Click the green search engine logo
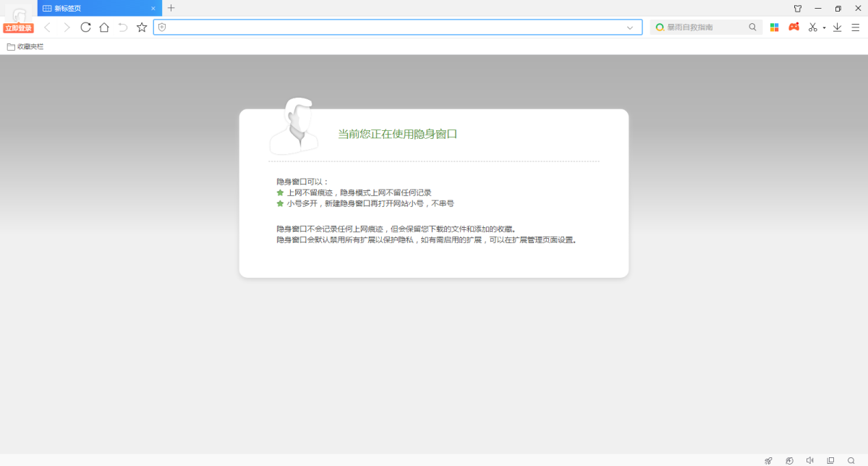 (659, 27)
